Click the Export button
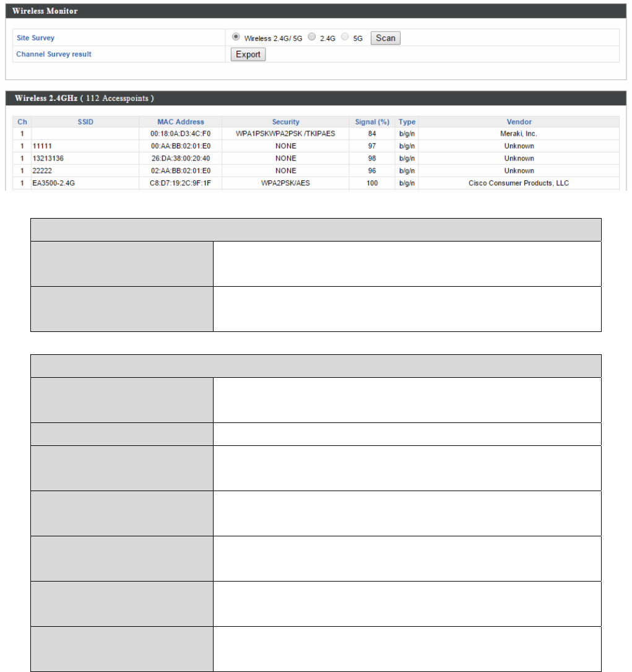Image resolution: width=632 pixels, height=672 pixels. tap(248, 55)
